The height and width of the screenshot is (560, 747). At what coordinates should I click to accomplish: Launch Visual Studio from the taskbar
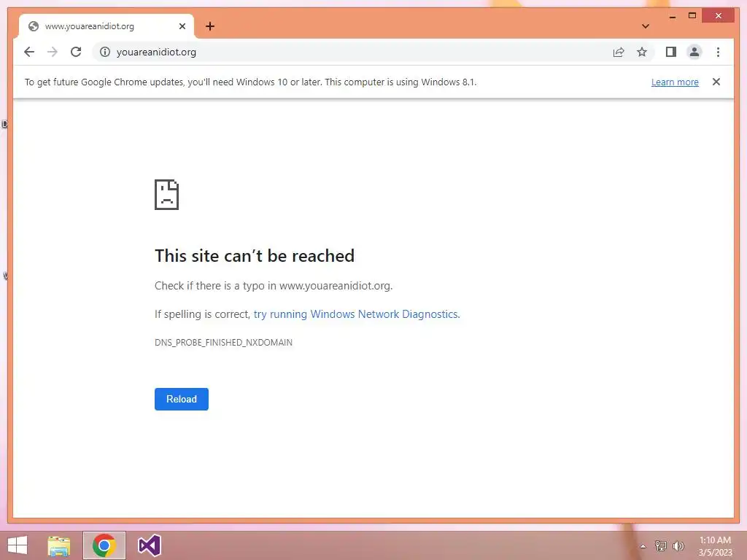click(x=149, y=545)
